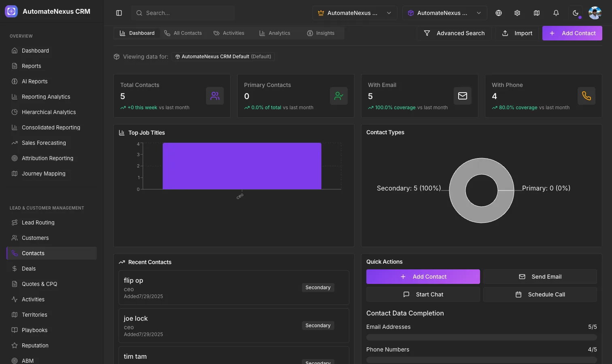Open the Activities tab
Screen dimensions: 612x364
pos(229,33)
